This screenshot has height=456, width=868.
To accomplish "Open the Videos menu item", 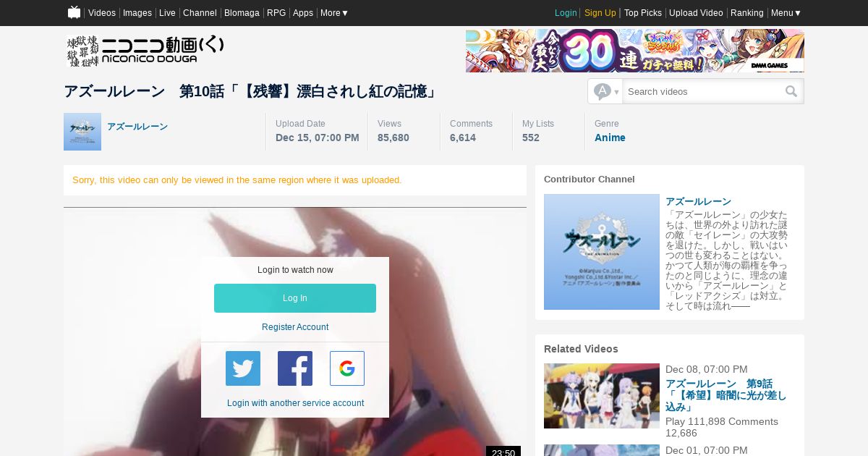I will point(102,13).
